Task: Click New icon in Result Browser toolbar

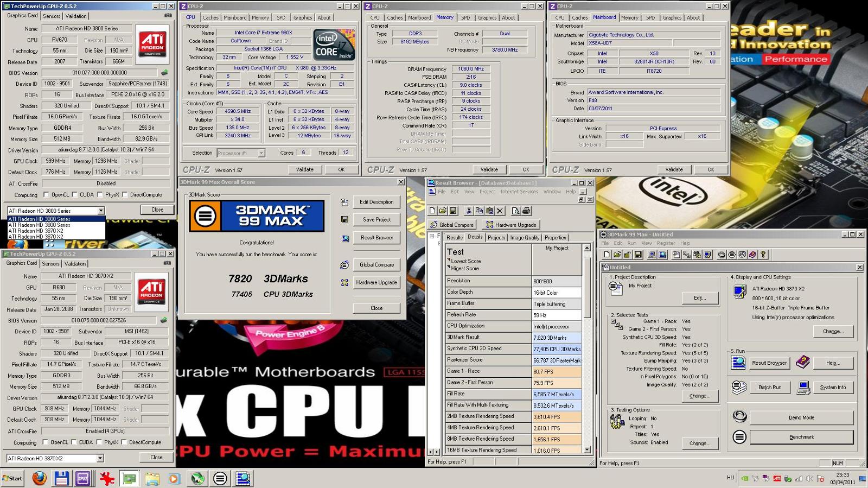Action: (432, 211)
